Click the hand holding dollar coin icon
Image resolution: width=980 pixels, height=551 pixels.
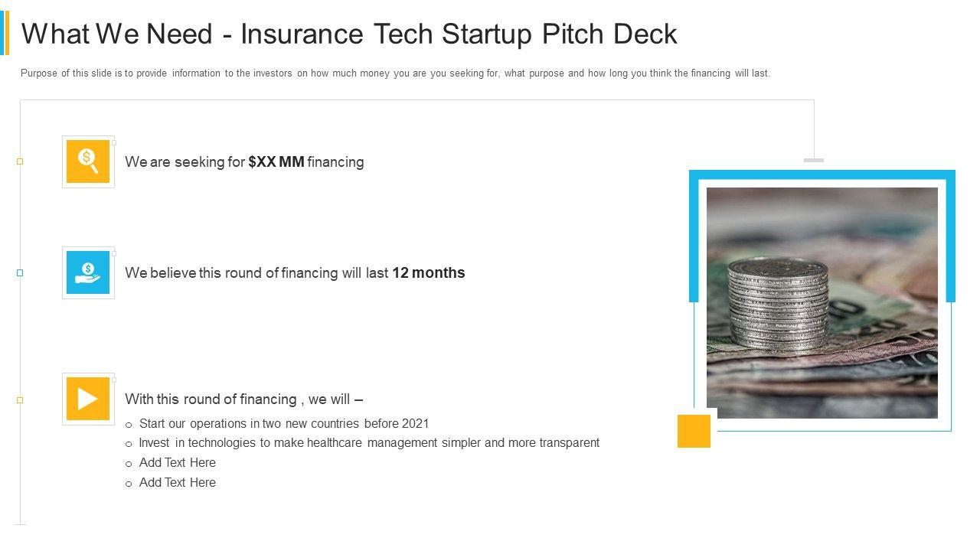pyautogui.click(x=88, y=272)
